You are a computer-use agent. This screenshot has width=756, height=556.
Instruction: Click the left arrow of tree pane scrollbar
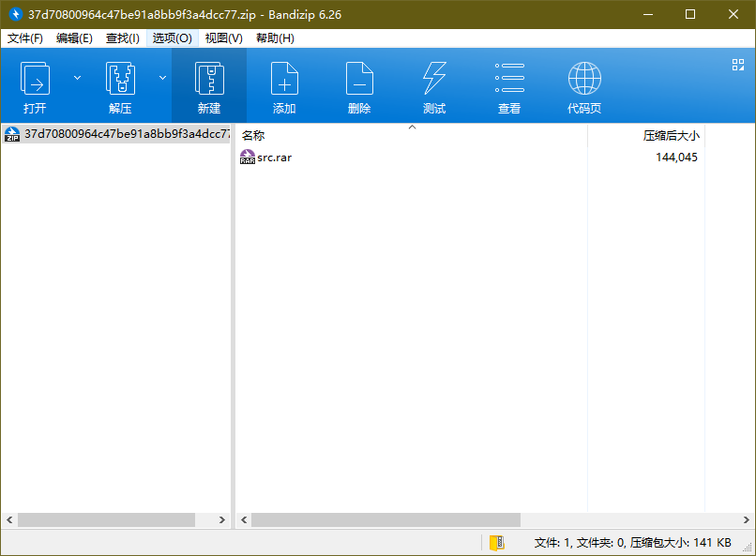[x=9, y=519]
